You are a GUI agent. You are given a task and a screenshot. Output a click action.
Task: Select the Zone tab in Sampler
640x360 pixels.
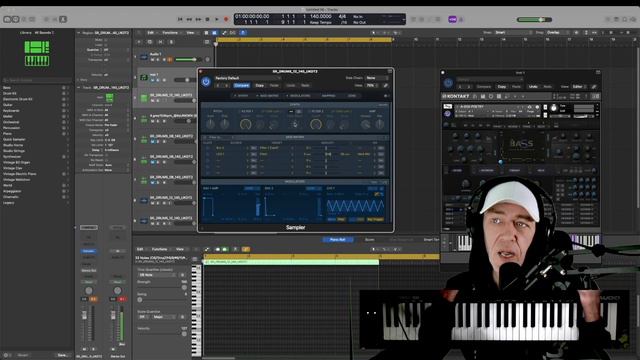(x=352, y=96)
